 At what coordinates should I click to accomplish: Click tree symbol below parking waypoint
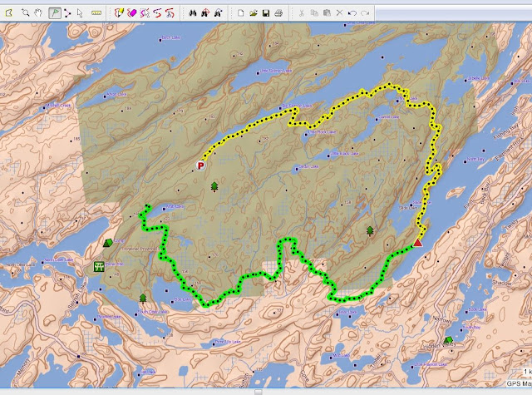pyautogui.click(x=214, y=186)
